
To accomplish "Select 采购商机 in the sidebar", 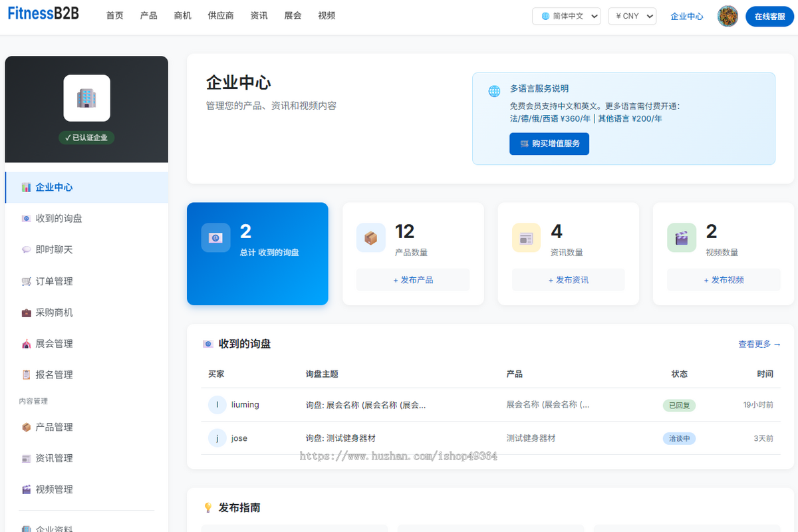I will click(x=86, y=313).
